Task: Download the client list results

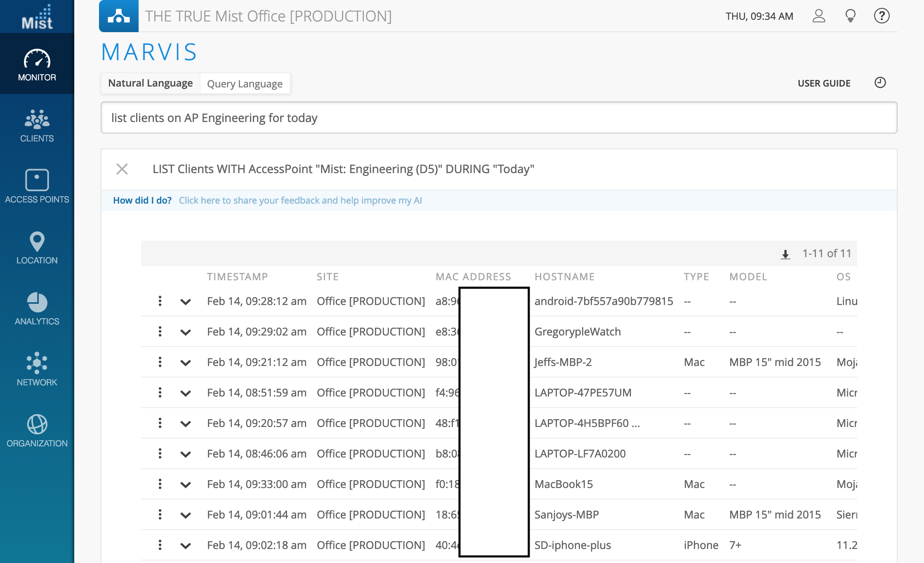Action: [785, 254]
